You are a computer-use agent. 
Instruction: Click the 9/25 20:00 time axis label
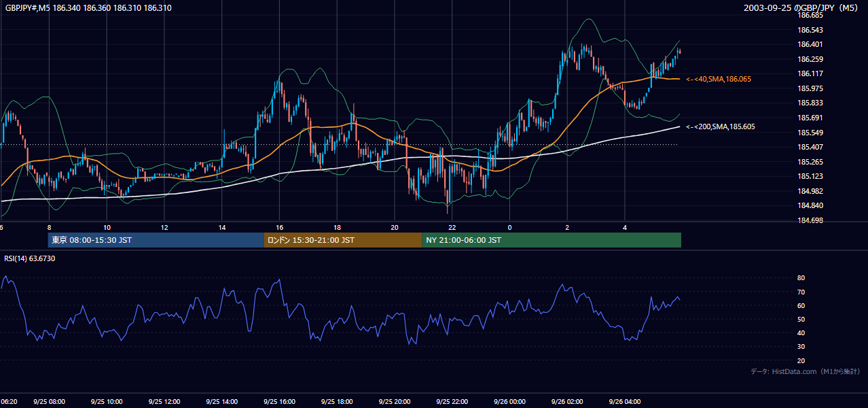tap(395, 402)
